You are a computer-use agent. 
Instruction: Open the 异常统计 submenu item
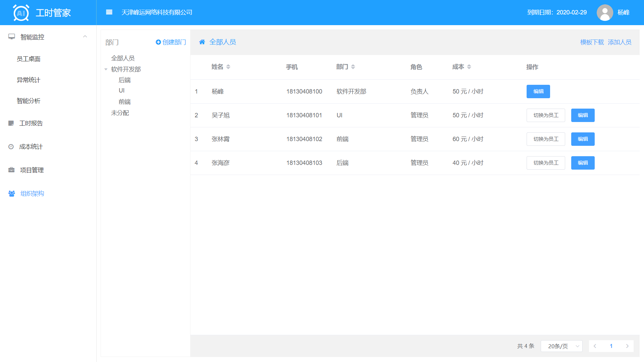[x=29, y=80]
